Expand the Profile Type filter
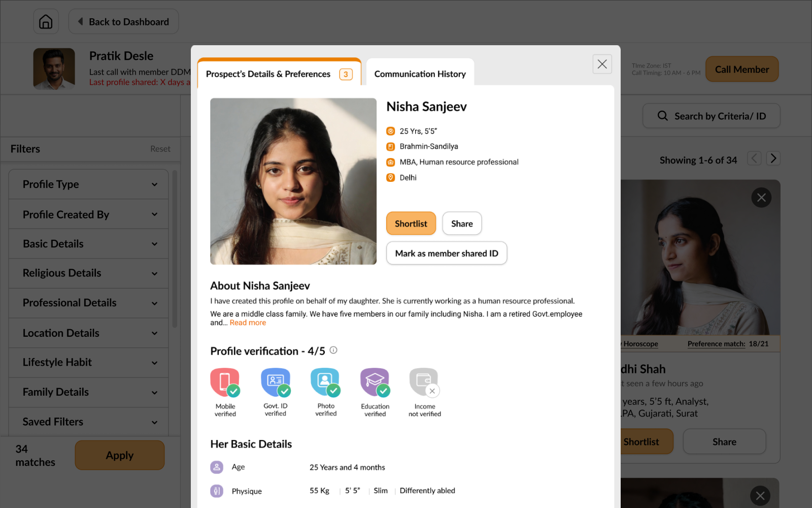The image size is (812, 508). (88, 184)
